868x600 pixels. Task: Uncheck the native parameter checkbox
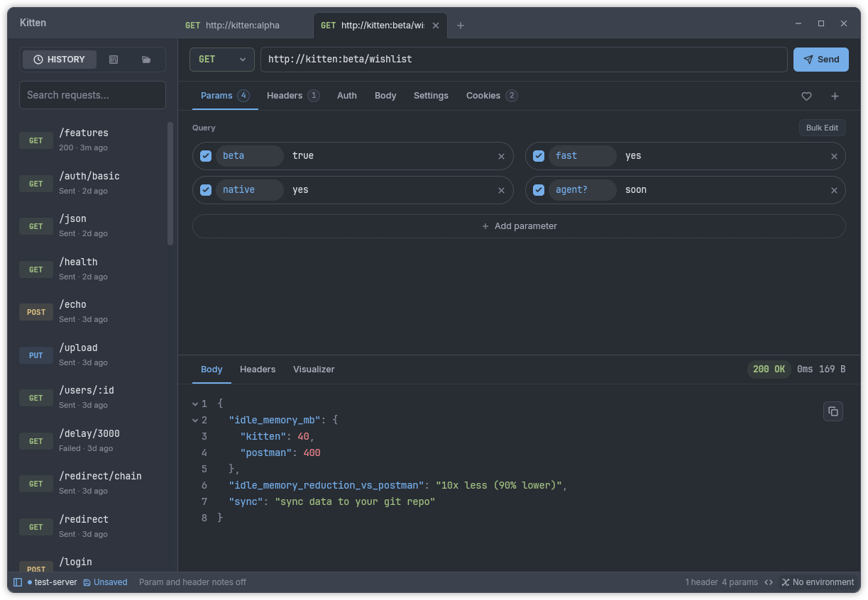click(206, 190)
